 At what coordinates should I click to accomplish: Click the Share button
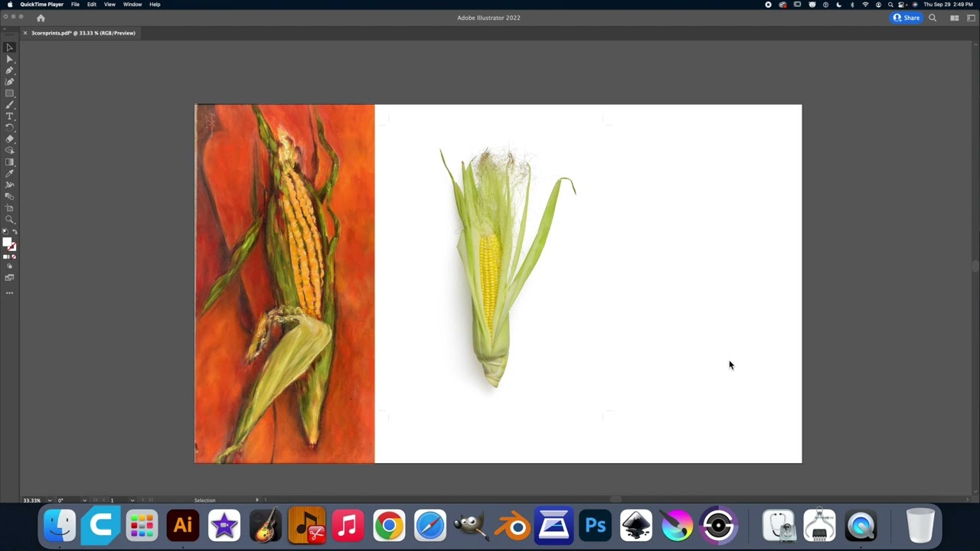(906, 18)
